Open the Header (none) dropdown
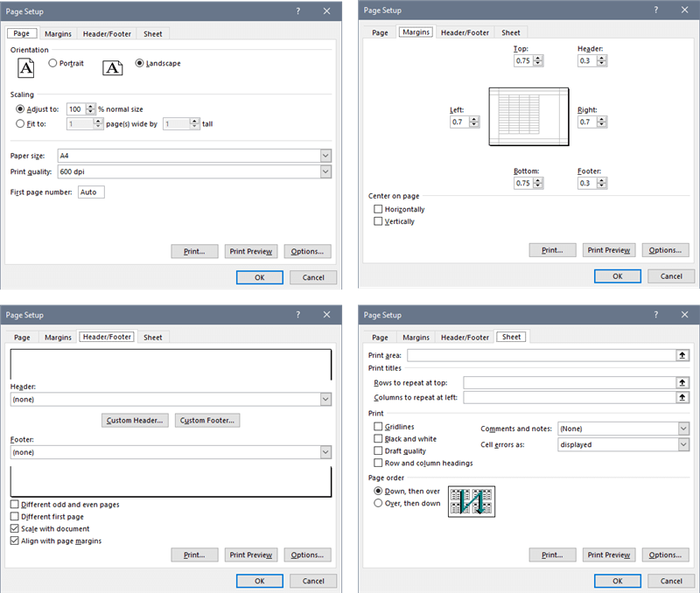Image resolution: width=700 pixels, height=593 pixels. coord(325,399)
